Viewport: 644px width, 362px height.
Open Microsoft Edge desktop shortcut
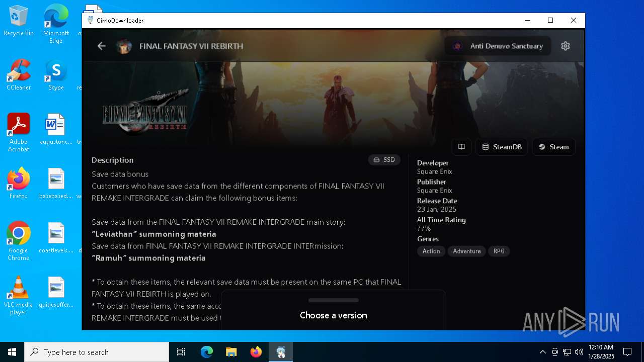tap(56, 24)
